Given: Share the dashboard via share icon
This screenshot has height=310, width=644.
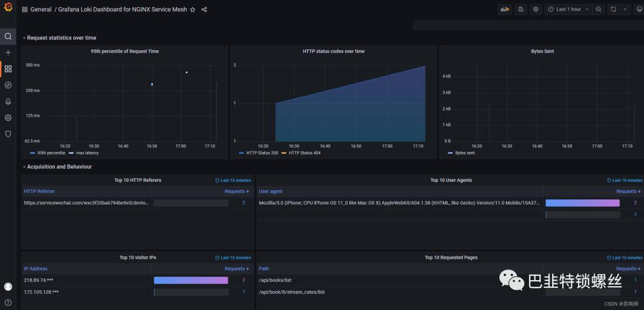Looking at the screenshot, I should point(205,10).
